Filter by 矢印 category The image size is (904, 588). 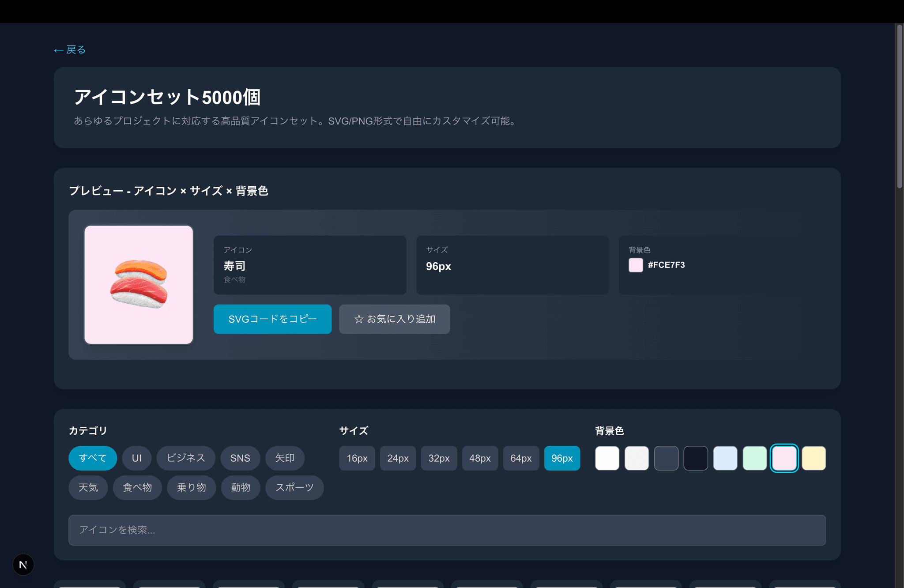pyautogui.click(x=285, y=458)
